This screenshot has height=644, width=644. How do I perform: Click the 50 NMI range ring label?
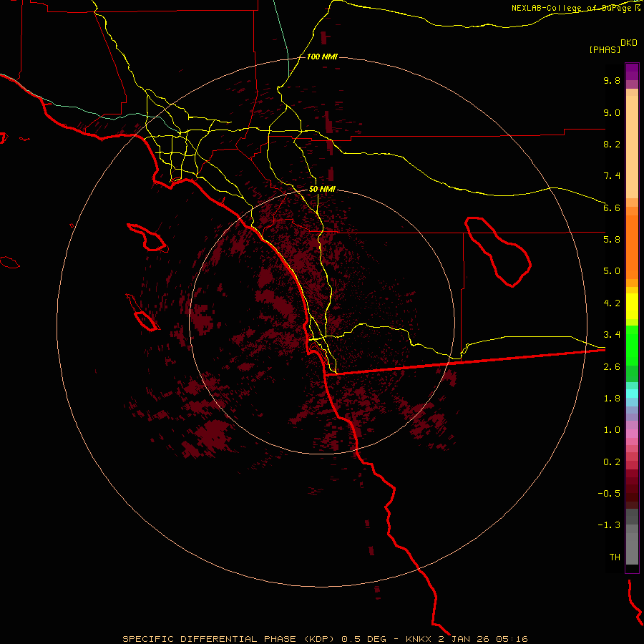pos(322,190)
